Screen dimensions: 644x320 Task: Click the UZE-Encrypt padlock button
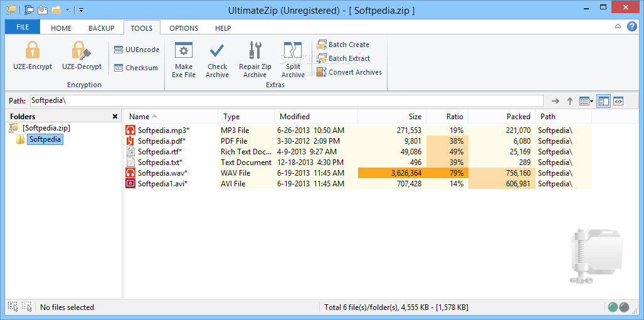point(32,55)
